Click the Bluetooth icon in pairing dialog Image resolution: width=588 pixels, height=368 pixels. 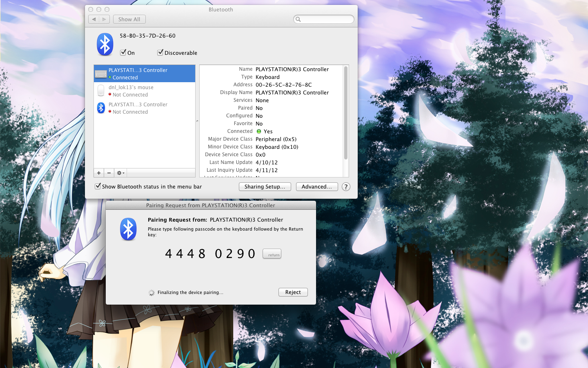click(128, 229)
